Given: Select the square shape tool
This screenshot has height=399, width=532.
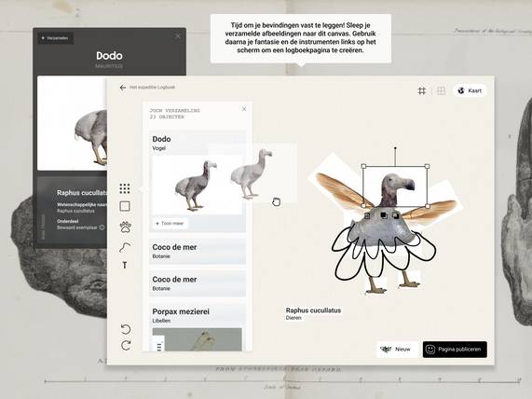Looking at the screenshot, I should pyautogui.click(x=125, y=206).
